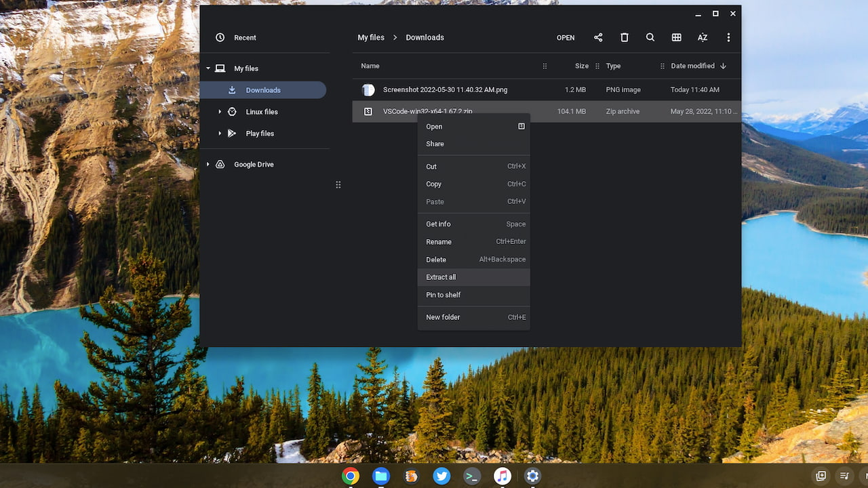
Task: Select the Screenshot 2022-05-30 PNG file
Action: coord(445,89)
